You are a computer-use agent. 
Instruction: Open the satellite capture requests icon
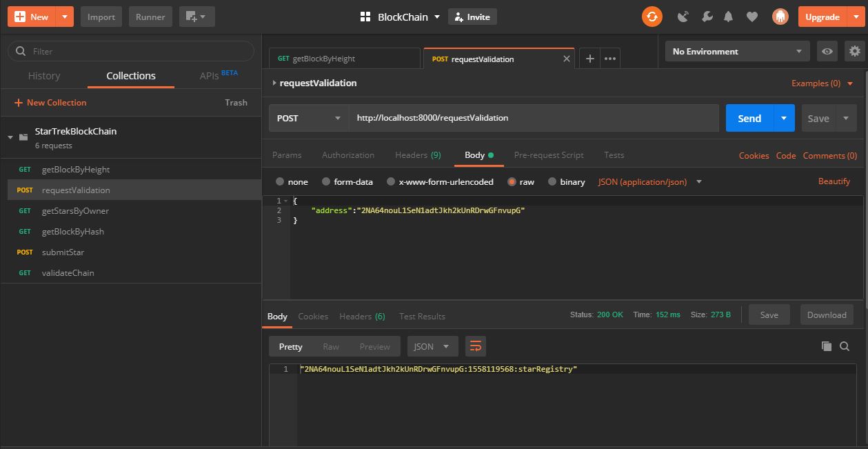(683, 17)
